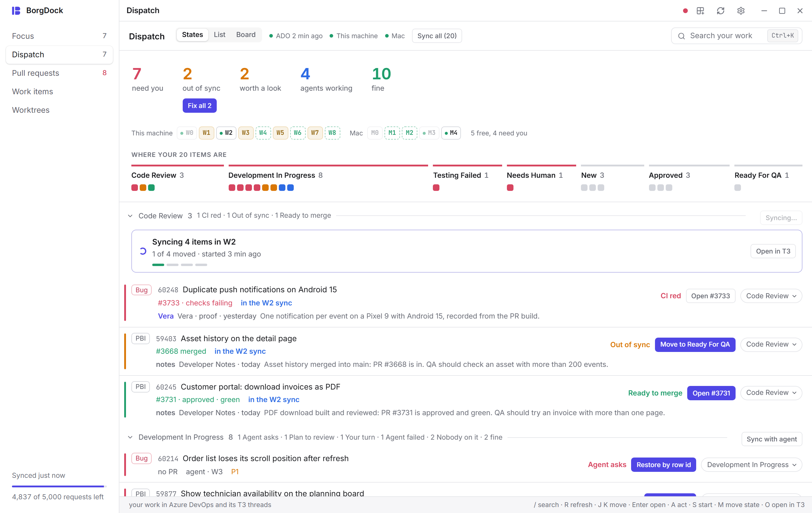
Task: Click Sync all (20) button
Action: [437, 36]
